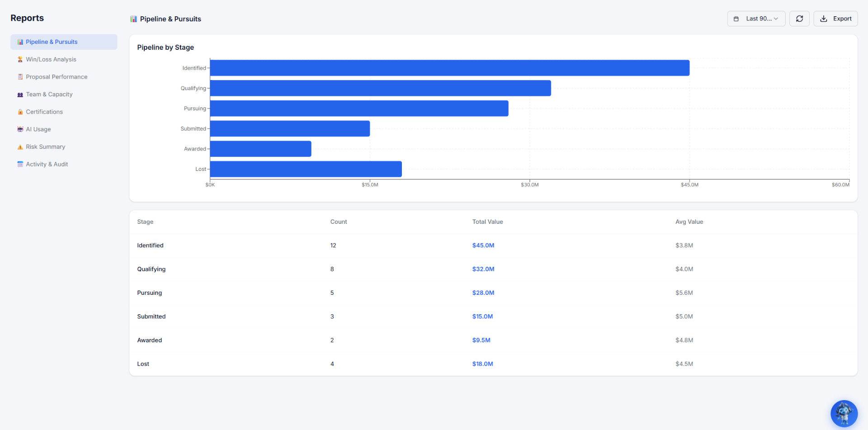View the AI Usage report
Image resolution: width=868 pixels, height=430 pixels.
[64, 129]
